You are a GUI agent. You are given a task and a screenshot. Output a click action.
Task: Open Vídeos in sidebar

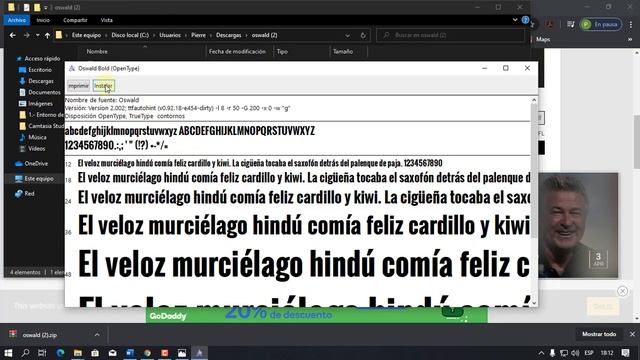pos(36,149)
